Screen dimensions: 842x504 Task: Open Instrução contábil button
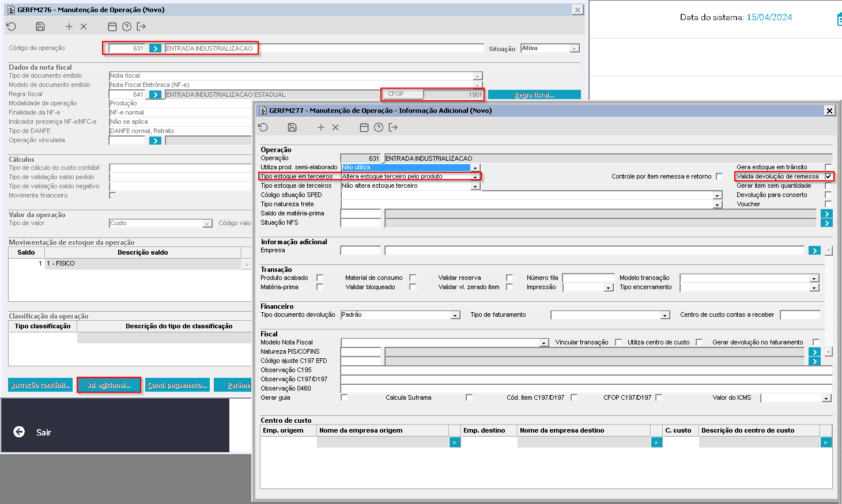[40, 385]
